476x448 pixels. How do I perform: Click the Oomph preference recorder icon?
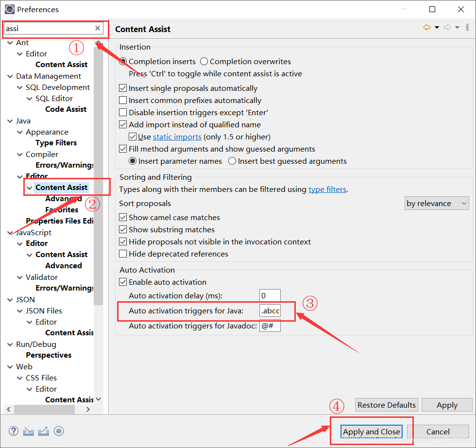[x=59, y=431]
